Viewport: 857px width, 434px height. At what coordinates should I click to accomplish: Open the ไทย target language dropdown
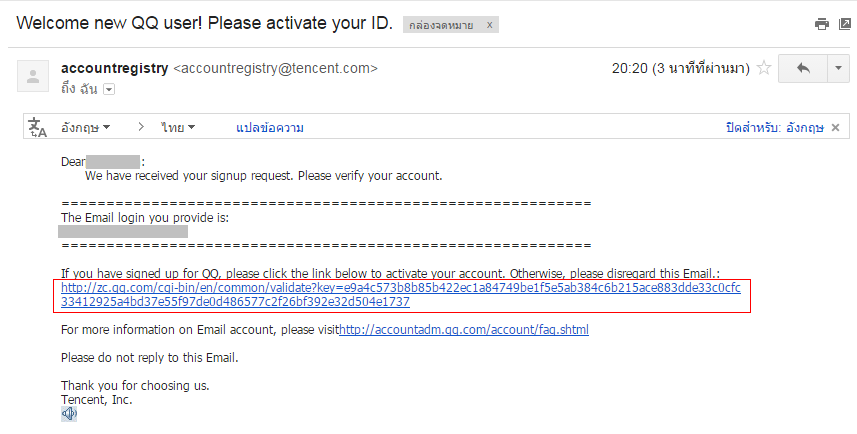[x=178, y=128]
